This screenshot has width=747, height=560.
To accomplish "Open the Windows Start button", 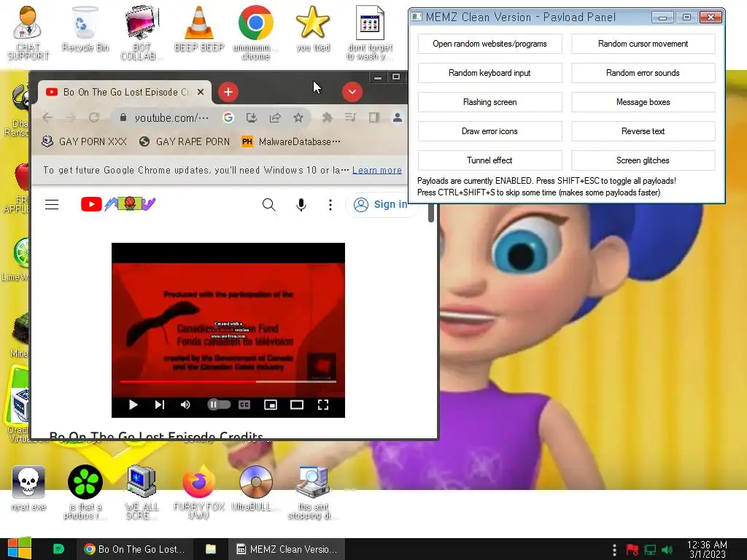I will pos(20,548).
